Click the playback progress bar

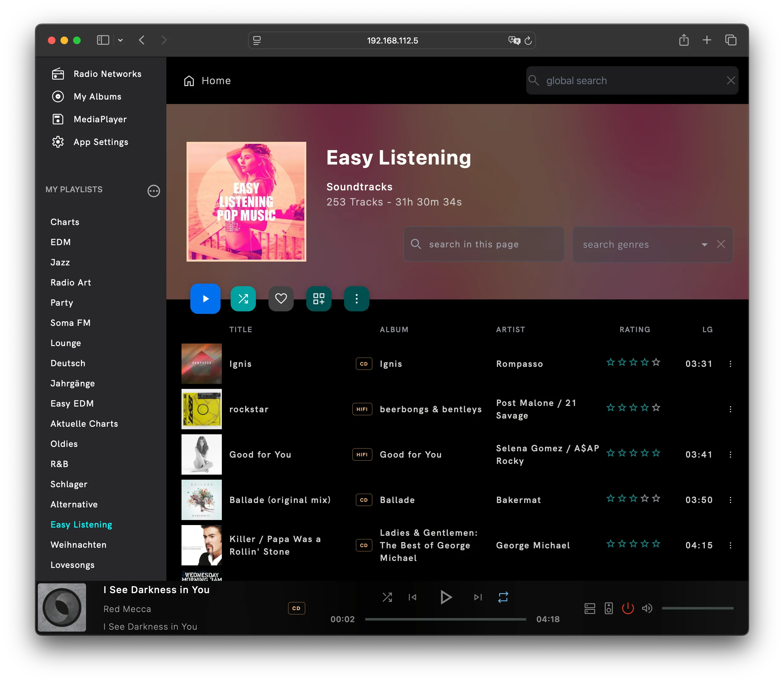click(x=445, y=619)
